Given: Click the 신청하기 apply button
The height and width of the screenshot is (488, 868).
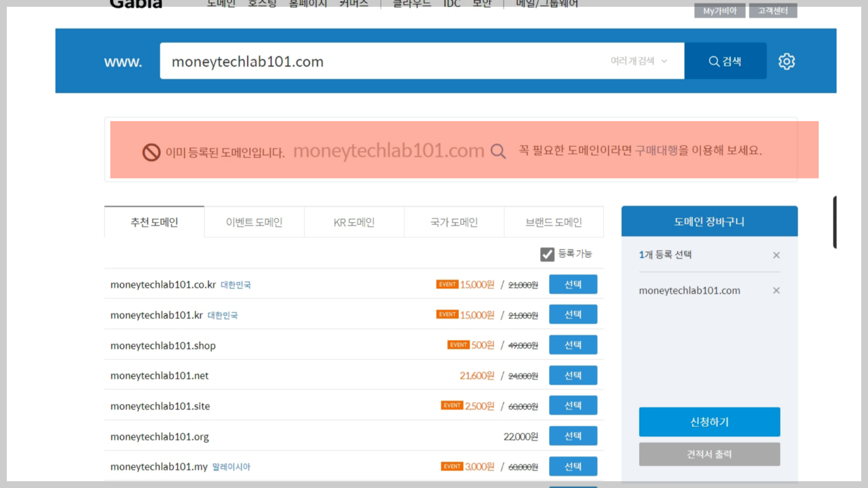Looking at the screenshot, I should [x=709, y=422].
